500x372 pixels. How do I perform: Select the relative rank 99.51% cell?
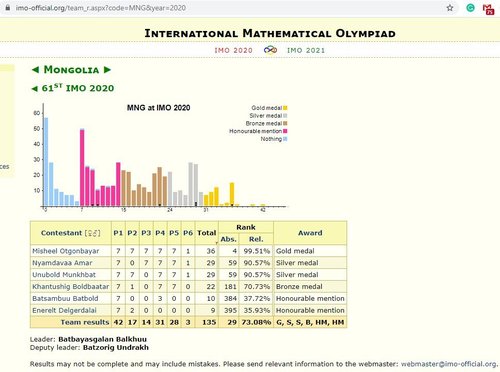pos(257,251)
